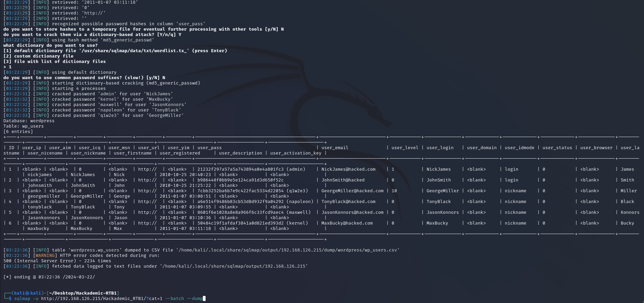Image resolution: width=644 pixels, height=303 pixels.
Task: Click the URL in the sqlmap command
Action: click(x=101, y=299)
